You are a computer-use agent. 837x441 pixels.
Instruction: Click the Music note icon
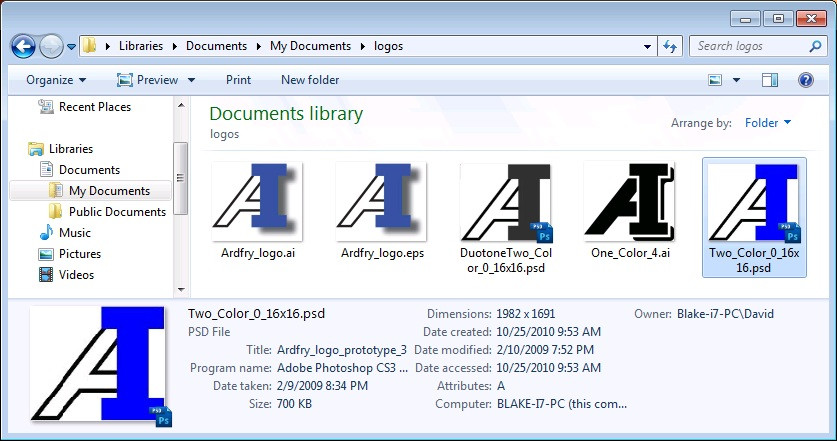46,232
